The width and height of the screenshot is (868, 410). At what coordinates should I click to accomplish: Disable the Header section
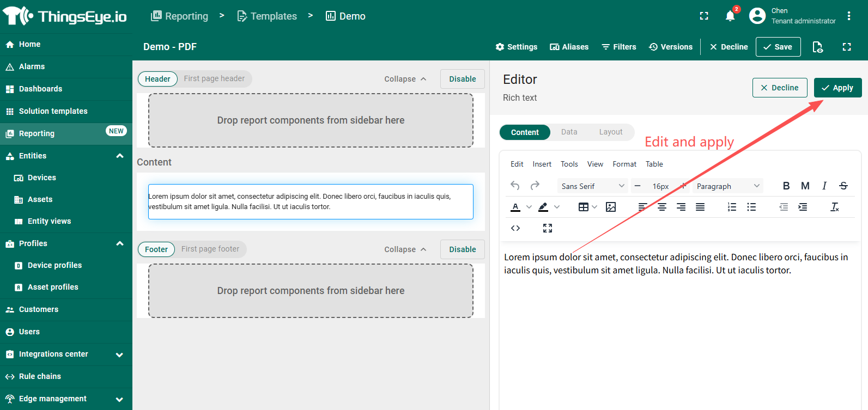click(x=462, y=79)
